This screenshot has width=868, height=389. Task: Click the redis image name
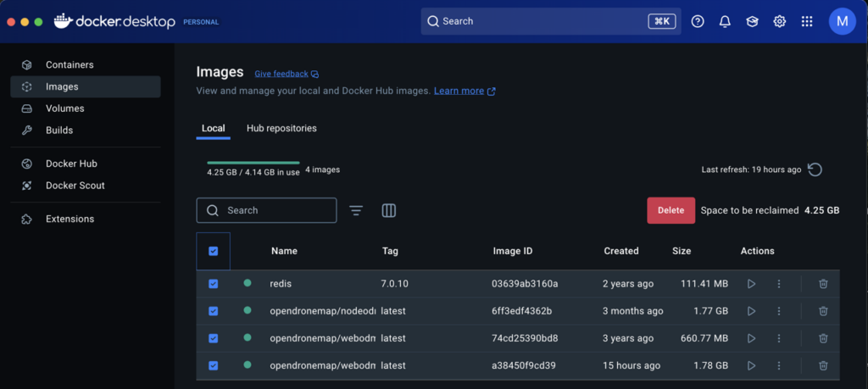pos(281,284)
